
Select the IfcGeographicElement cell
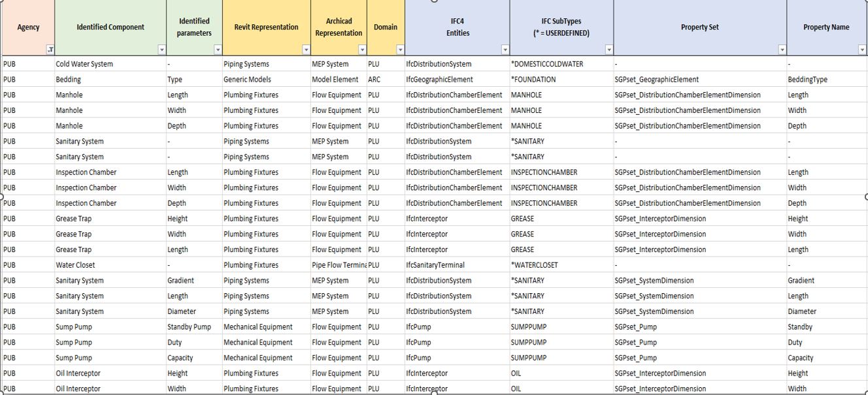pos(439,80)
